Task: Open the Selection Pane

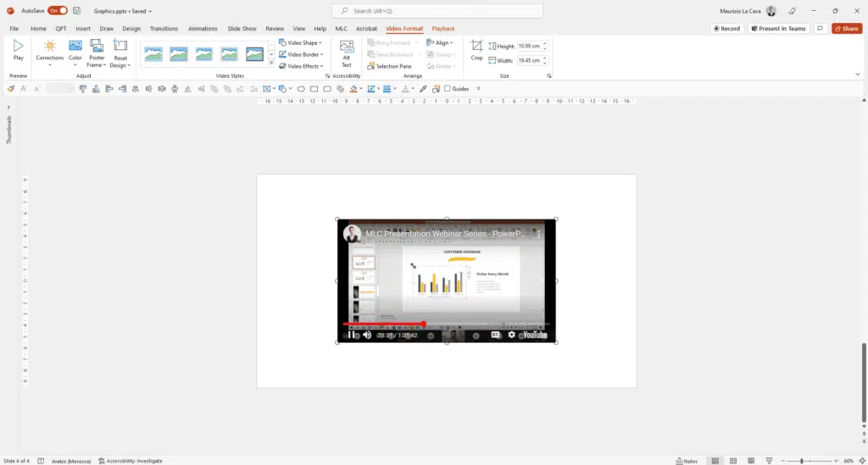Action: tap(389, 66)
